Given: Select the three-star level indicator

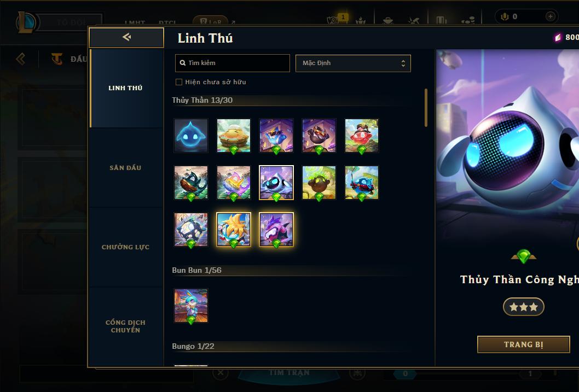Looking at the screenshot, I should [523, 307].
